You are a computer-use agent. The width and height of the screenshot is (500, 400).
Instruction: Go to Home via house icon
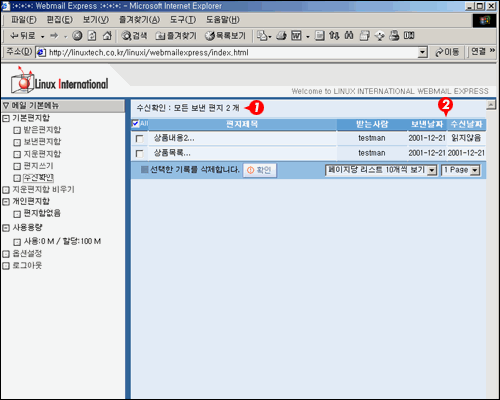107,36
